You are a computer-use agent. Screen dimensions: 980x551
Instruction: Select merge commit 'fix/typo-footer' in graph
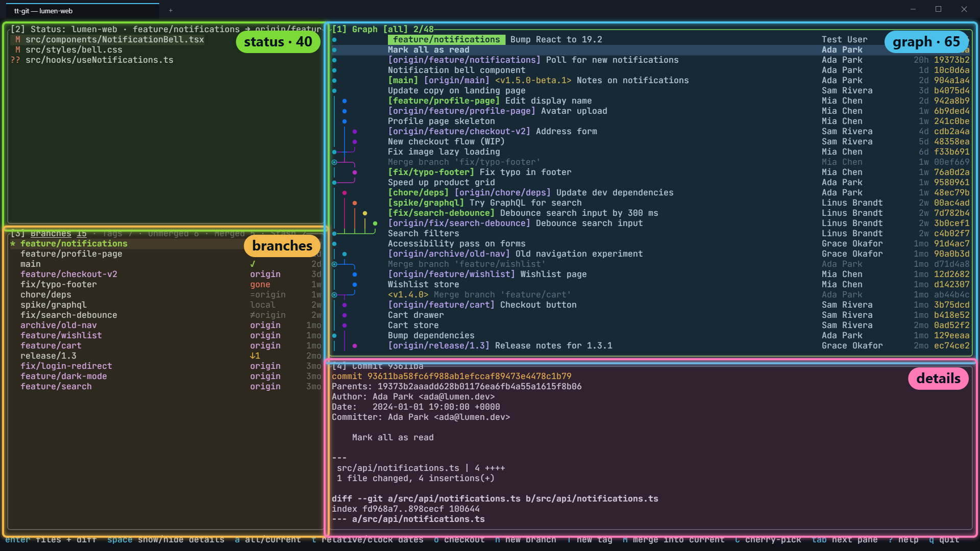651,162
